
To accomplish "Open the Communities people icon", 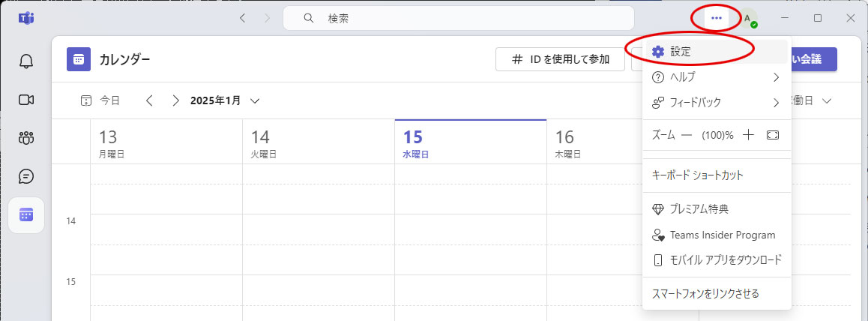I will [26, 138].
